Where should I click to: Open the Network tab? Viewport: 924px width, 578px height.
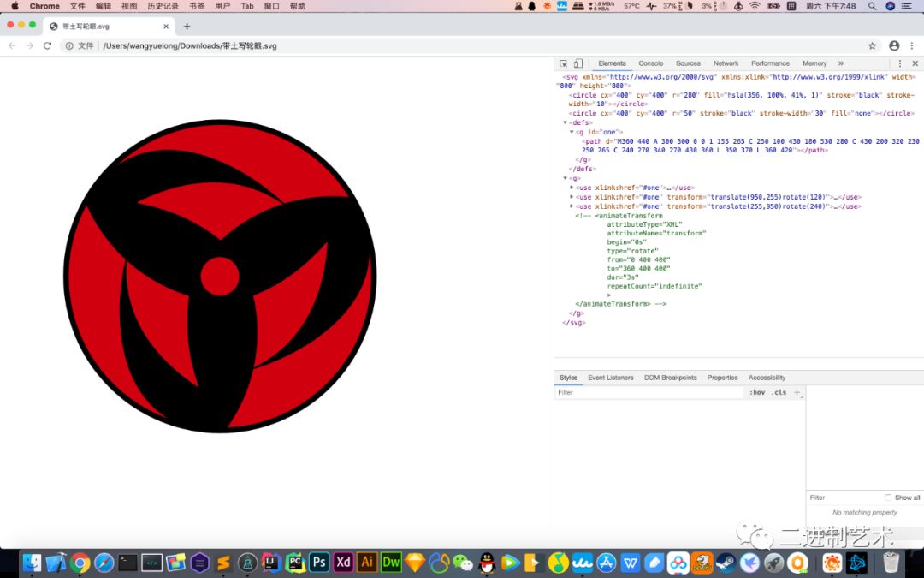726,63
